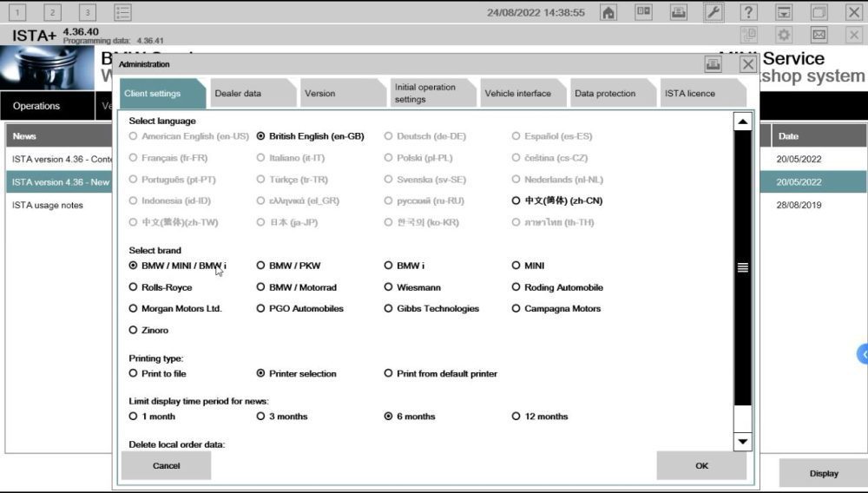Switch to the Dealer data tab
The image size is (868, 493).
pos(253,94)
